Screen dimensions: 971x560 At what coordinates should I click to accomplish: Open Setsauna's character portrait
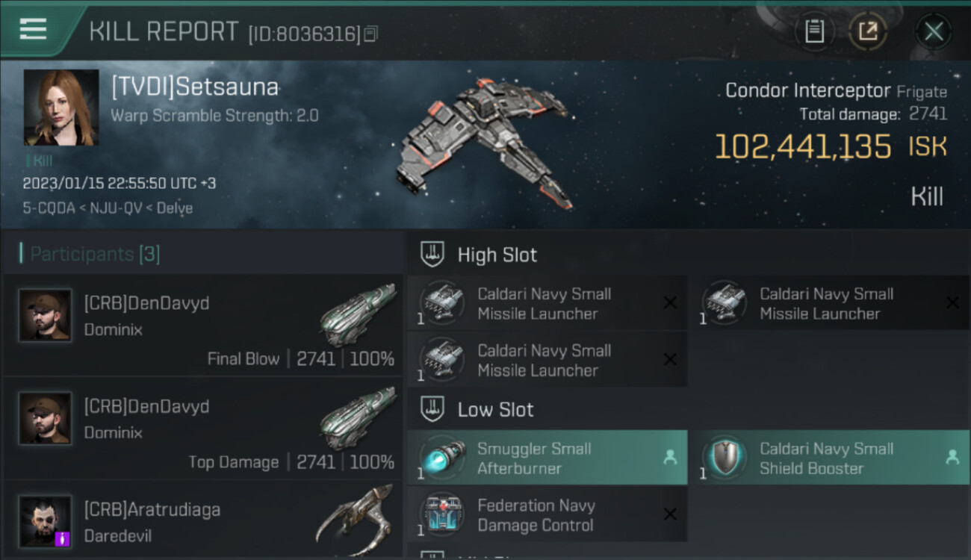(x=61, y=108)
